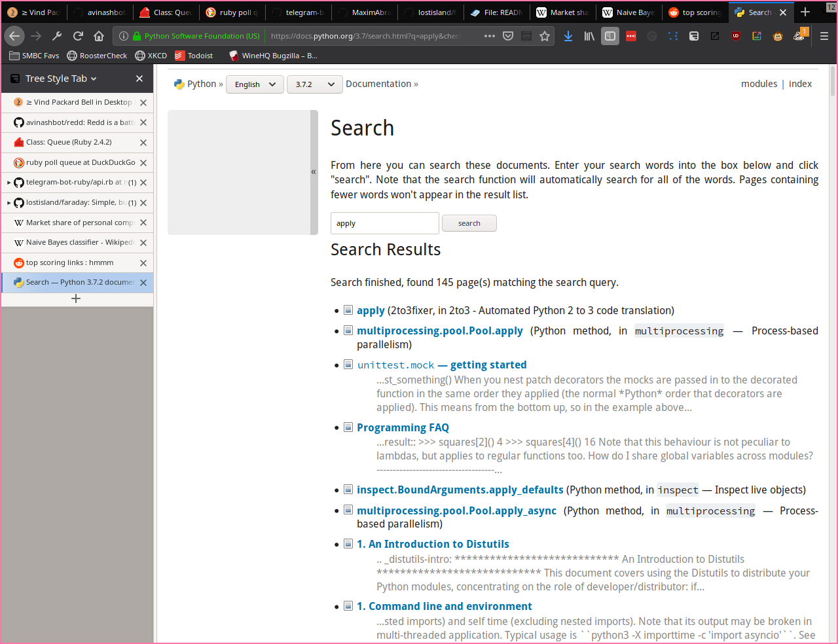Toggle the sidebar with toolbar sidebar icon
Screen dimensions: 838x644
click(x=610, y=36)
